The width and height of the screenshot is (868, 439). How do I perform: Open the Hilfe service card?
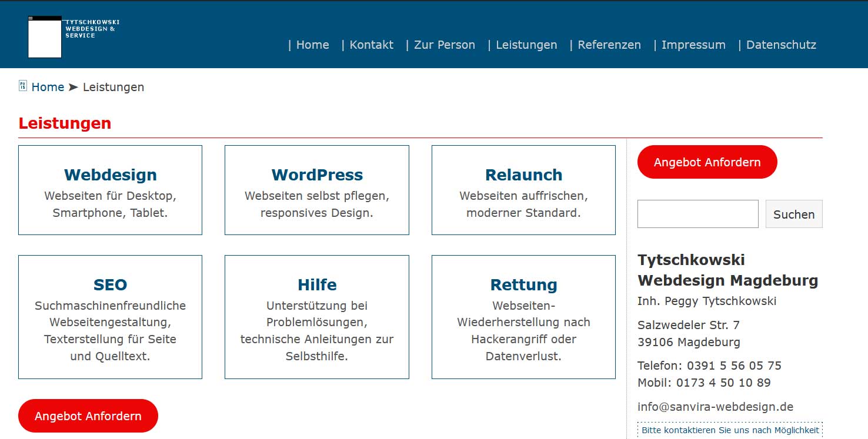click(317, 317)
